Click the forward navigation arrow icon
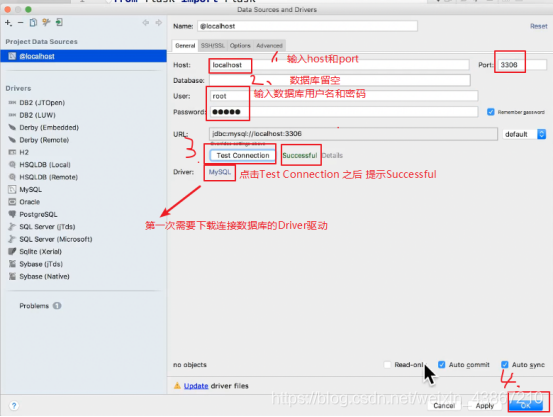Screen dimensions: 553x417 coord(159,23)
